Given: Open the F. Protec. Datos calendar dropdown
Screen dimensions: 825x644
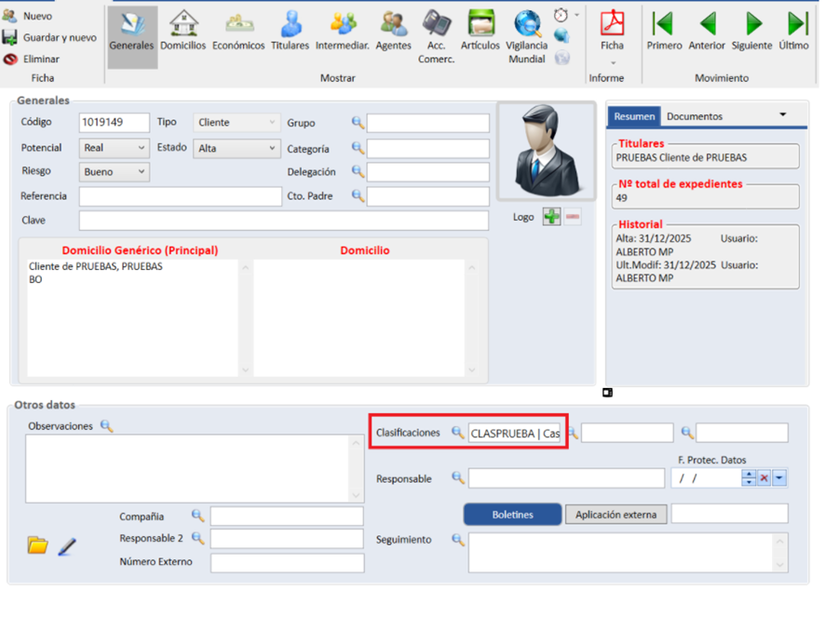Looking at the screenshot, I should tap(779, 478).
